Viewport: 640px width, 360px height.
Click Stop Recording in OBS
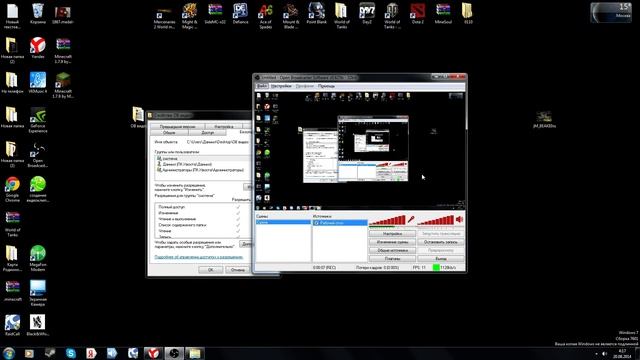tap(440, 242)
